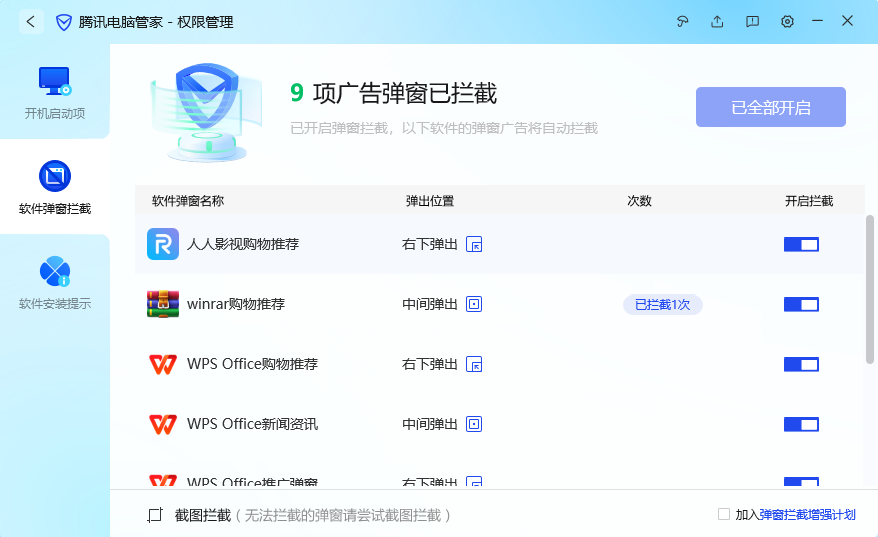Viewport: 878px width, 537px height.
Task: Check the 加入弹窗拦截增强计划 checkbox
Action: click(x=723, y=514)
